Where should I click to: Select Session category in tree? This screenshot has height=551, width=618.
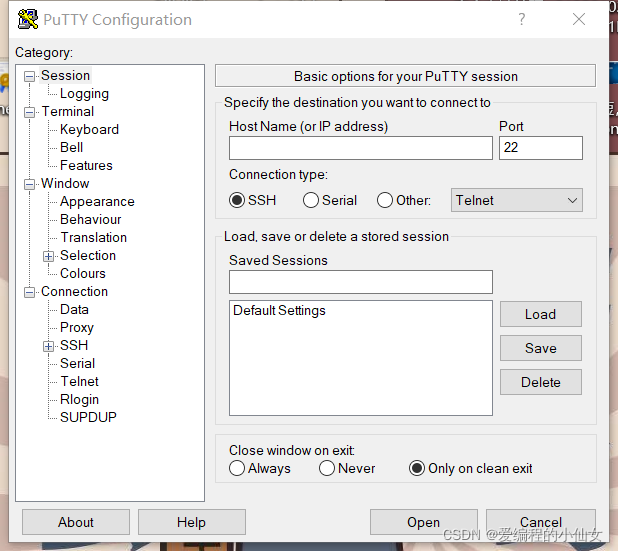pyautogui.click(x=65, y=75)
